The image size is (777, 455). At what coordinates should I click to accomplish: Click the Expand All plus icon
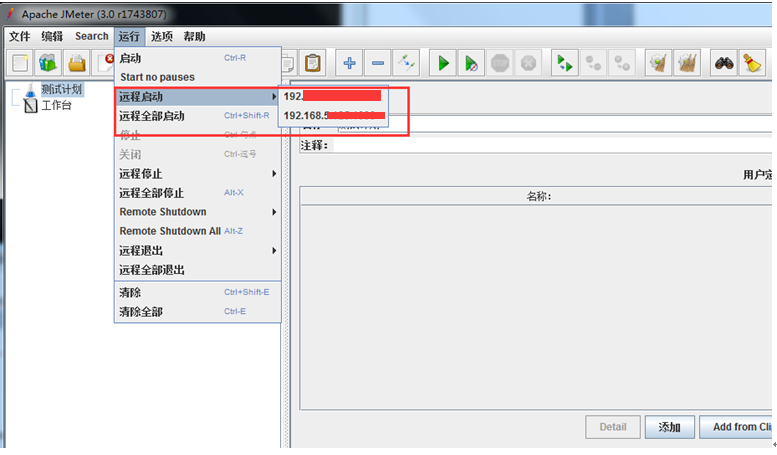(x=349, y=63)
